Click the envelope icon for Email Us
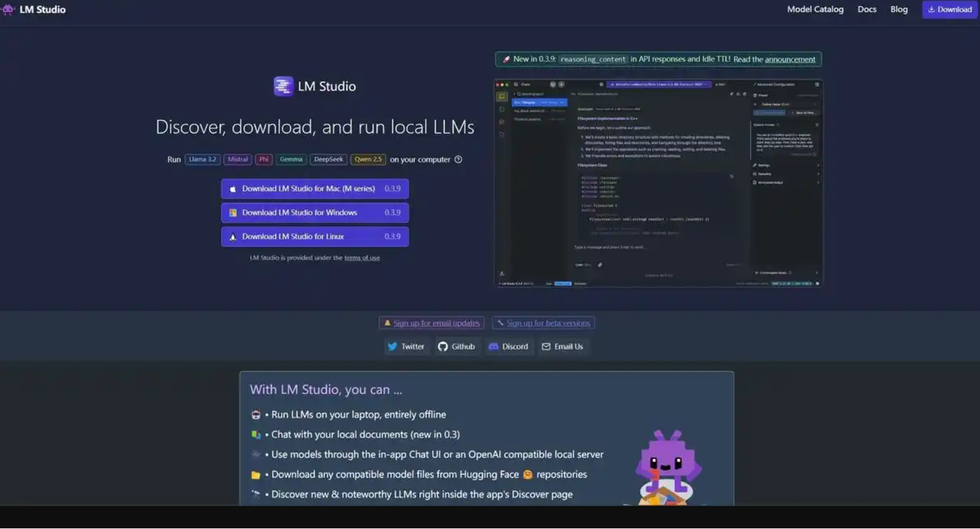980x529 pixels. (546, 347)
